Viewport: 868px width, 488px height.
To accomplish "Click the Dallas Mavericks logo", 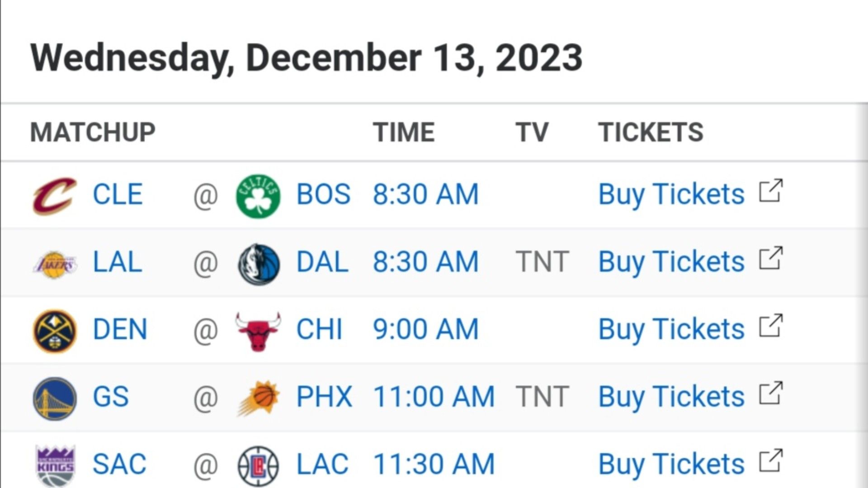I will click(259, 264).
